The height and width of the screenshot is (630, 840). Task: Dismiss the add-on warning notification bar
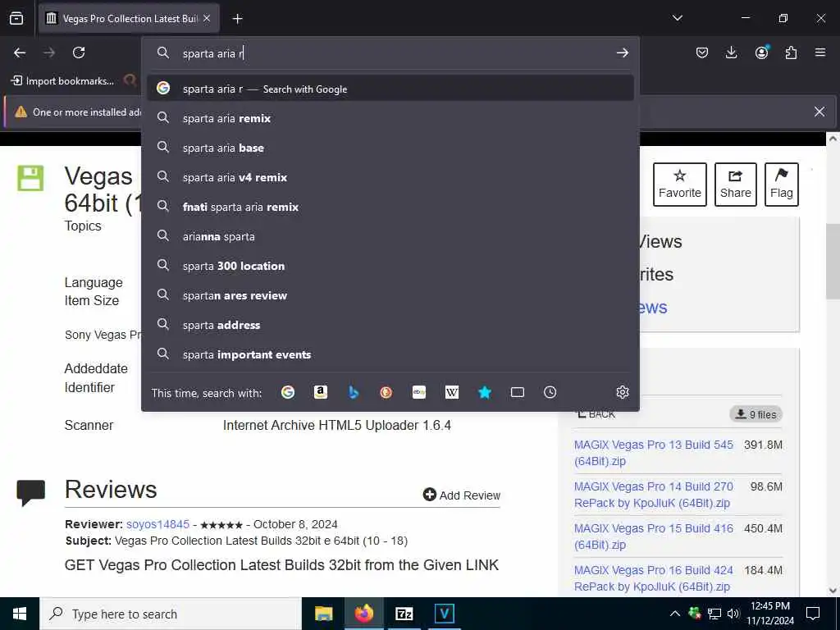[819, 112]
